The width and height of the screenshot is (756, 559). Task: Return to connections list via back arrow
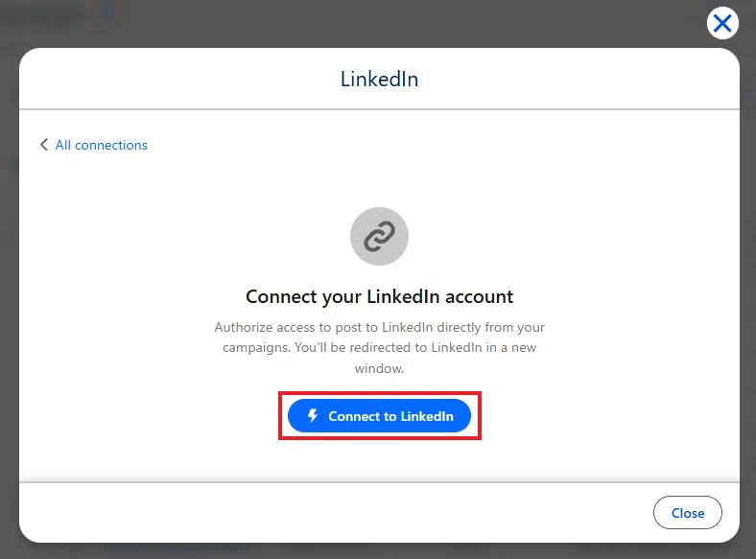(44, 145)
